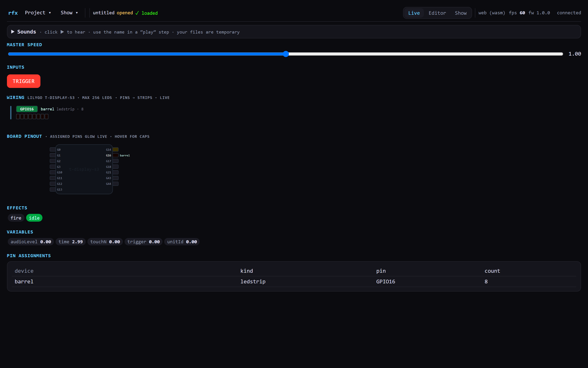This screenshot has height=368, width=588.
Task: Click the G14 pin pad
Action: coord(116,149)
